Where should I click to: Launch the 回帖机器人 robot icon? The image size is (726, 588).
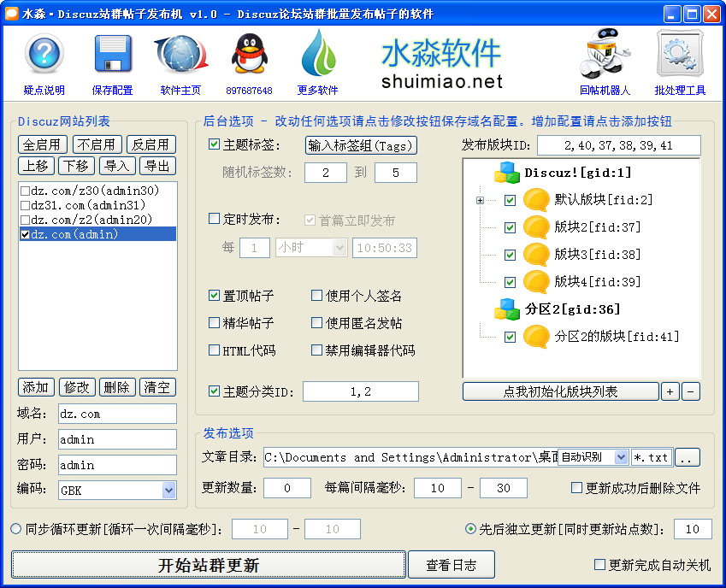pyautogui.click(x=605, y=53)
